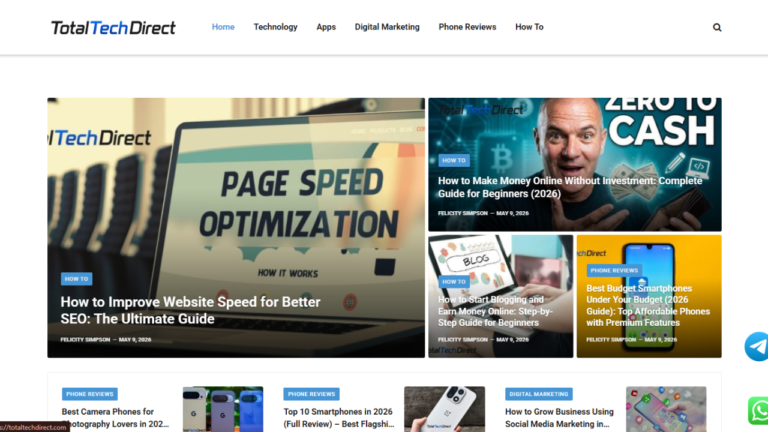Select the Home menu item
This screenshot has height=432, width=768.
(x=223, y=27)
